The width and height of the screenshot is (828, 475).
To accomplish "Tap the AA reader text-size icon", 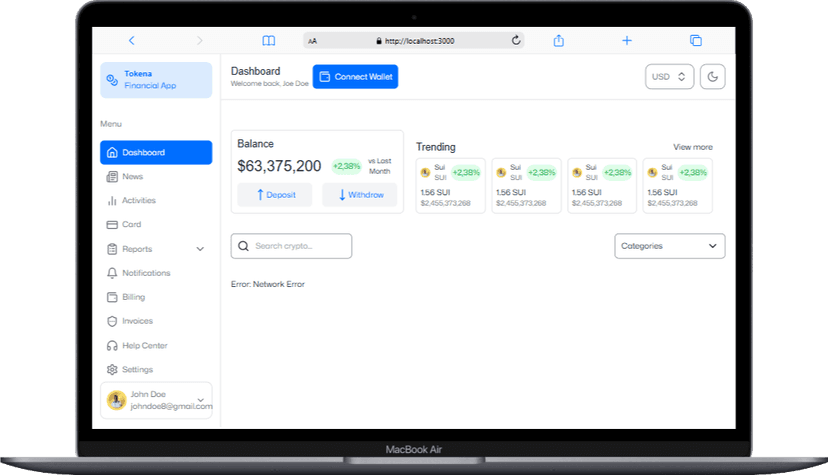I will pos(313,41).
